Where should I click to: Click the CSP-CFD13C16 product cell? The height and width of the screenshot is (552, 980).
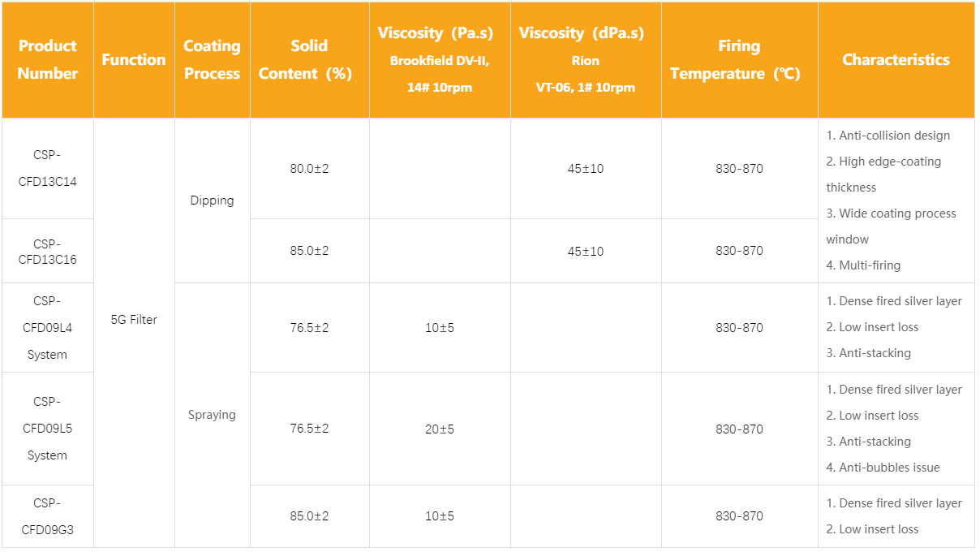[47, 251]
